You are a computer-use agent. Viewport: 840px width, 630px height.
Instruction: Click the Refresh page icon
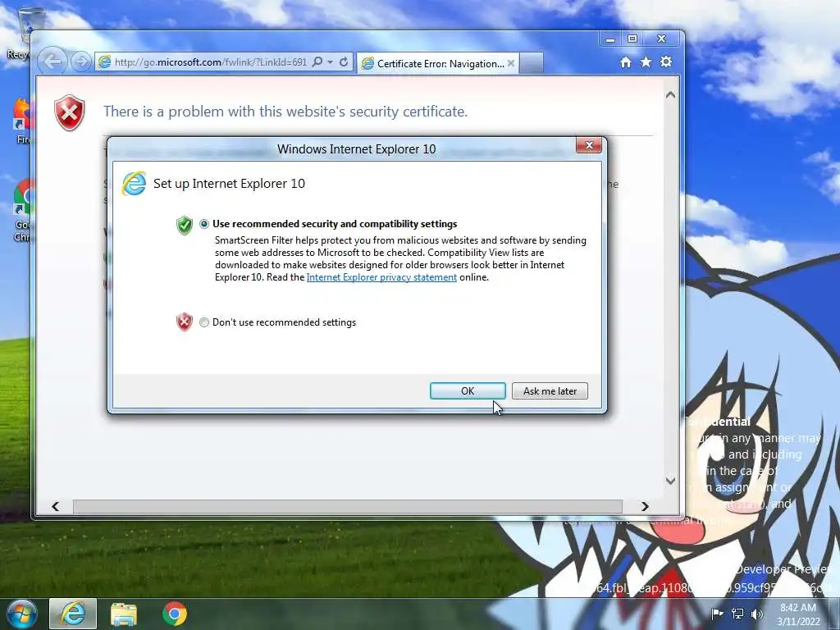pos(344,62)
